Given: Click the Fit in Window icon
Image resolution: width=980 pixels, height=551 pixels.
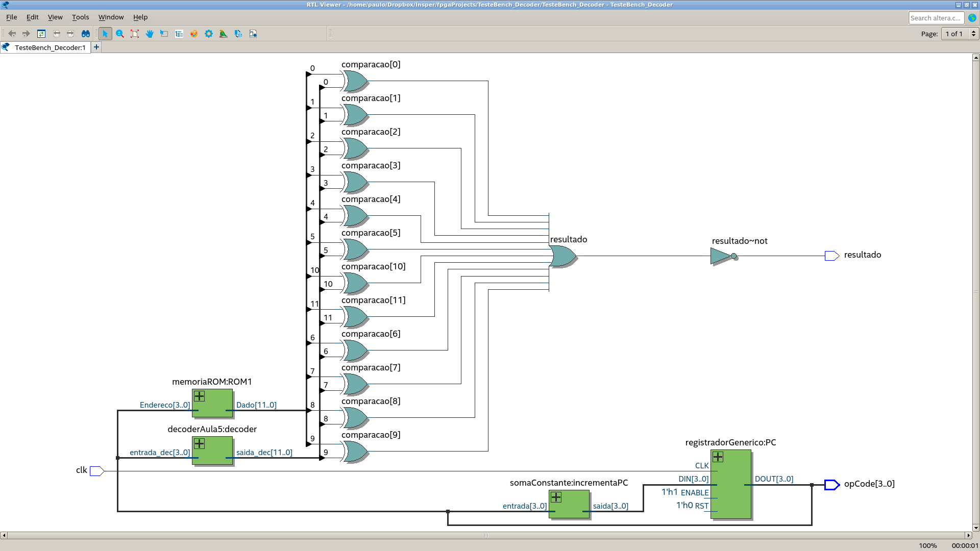Looking at the screenshot, I should [135, 34].
